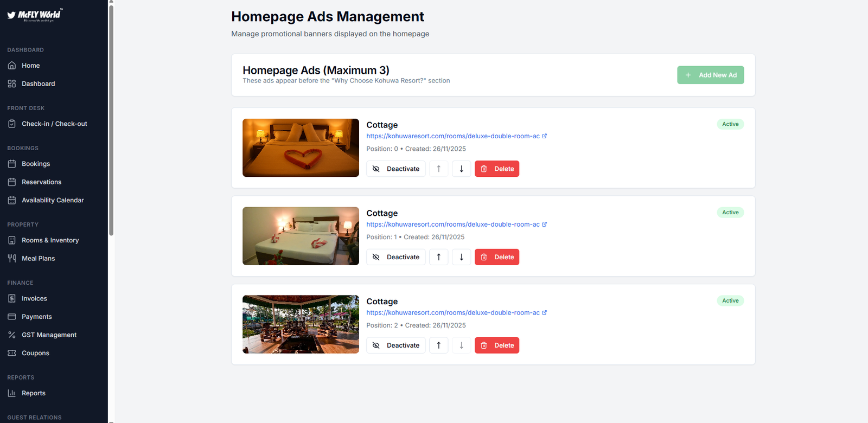The width and height of the screenshot is (868, 423).
Task: Click the Check-in / Check-out clipboard icon
Action: point(12,124)
